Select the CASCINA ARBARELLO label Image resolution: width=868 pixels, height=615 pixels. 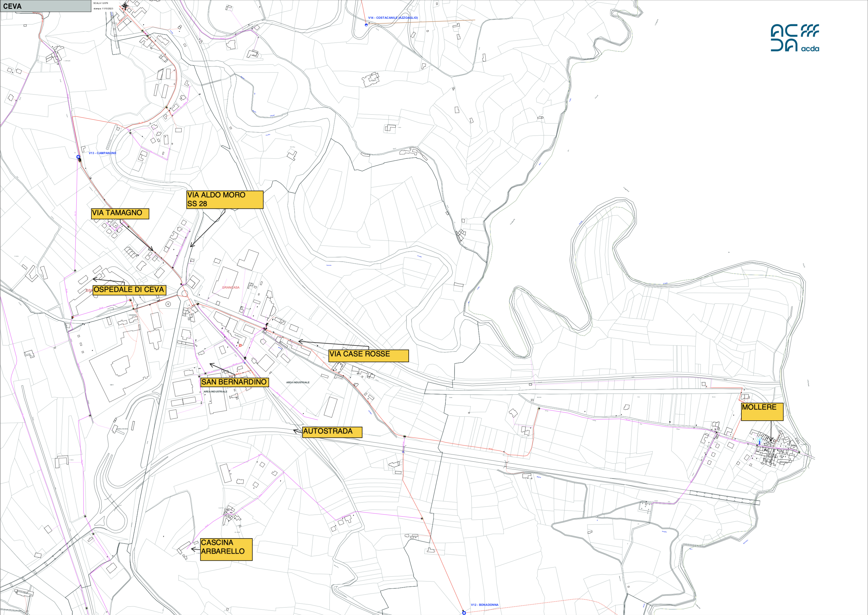226,549
